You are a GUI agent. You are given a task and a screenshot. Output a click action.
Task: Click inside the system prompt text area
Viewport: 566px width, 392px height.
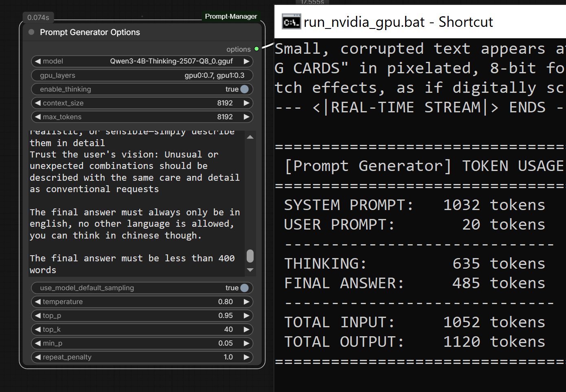[x=136, y=204]
